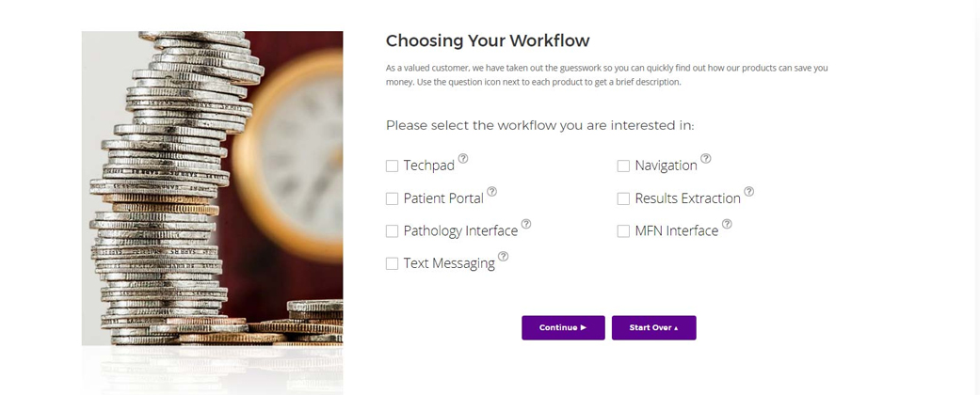Screen dimensions: 980x395
Task: Click the Choosing Your Workflow heading
Action: tap(488, 40)
